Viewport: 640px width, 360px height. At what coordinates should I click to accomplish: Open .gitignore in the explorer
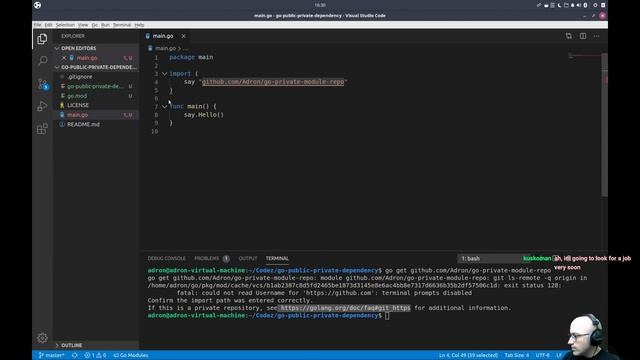[96, 77]
